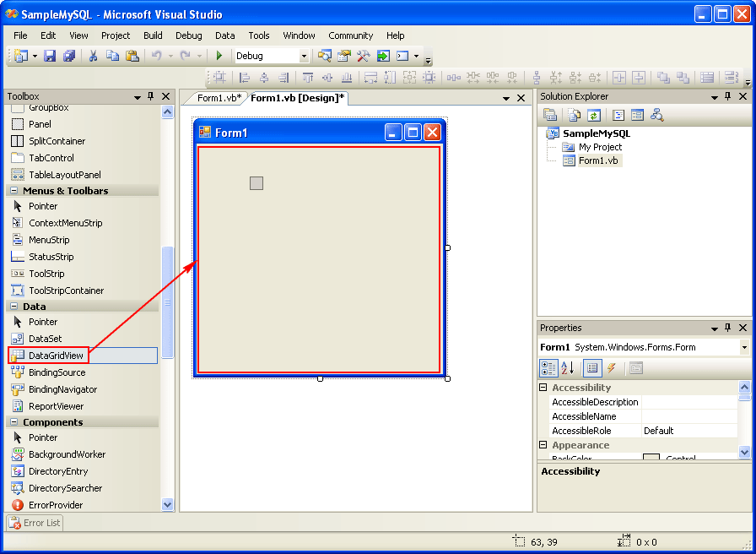Toggle auto-hide pin on Solution Explorer
The height and width of the screenshot is (554, 756).
point(728,96)
